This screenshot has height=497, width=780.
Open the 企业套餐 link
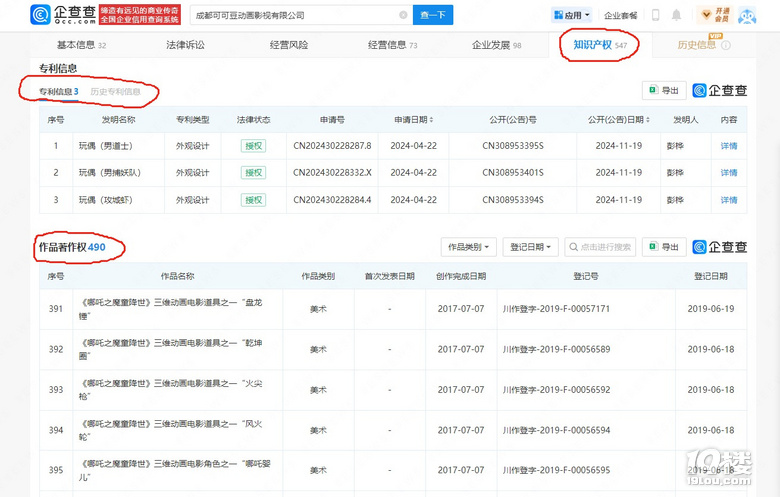pyautogui.click(x=620, y=15)
